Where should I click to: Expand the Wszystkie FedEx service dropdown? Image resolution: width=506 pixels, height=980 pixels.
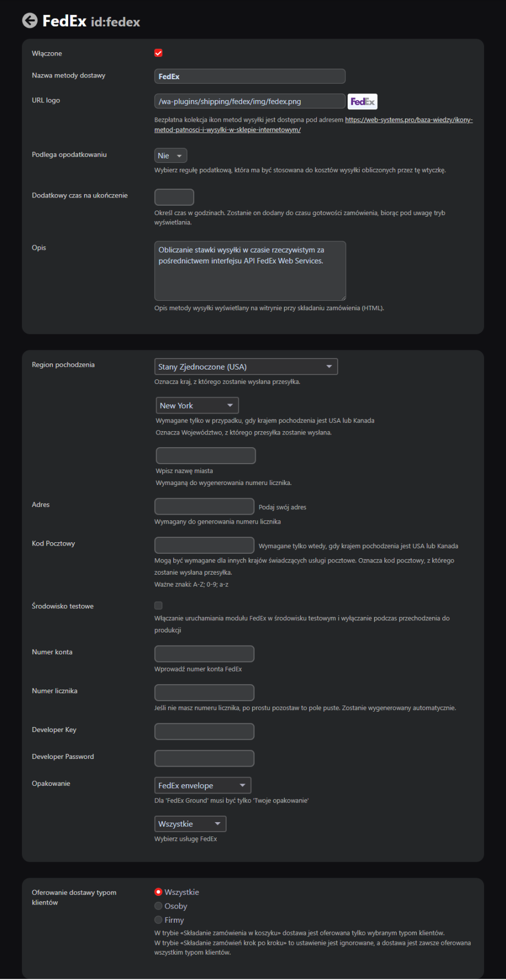[190, 824]
